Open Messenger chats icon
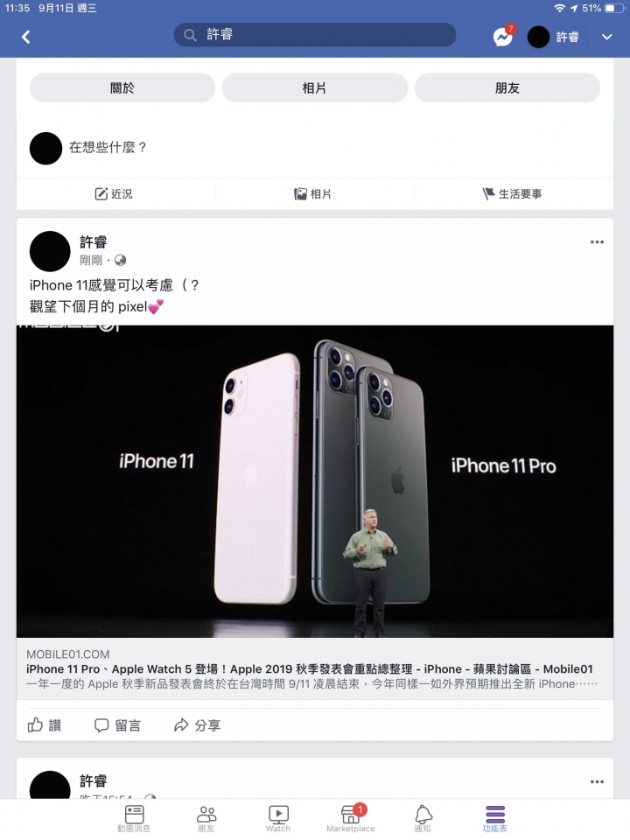The width and height of the screenshot is (630, 840). click(502, 37)
